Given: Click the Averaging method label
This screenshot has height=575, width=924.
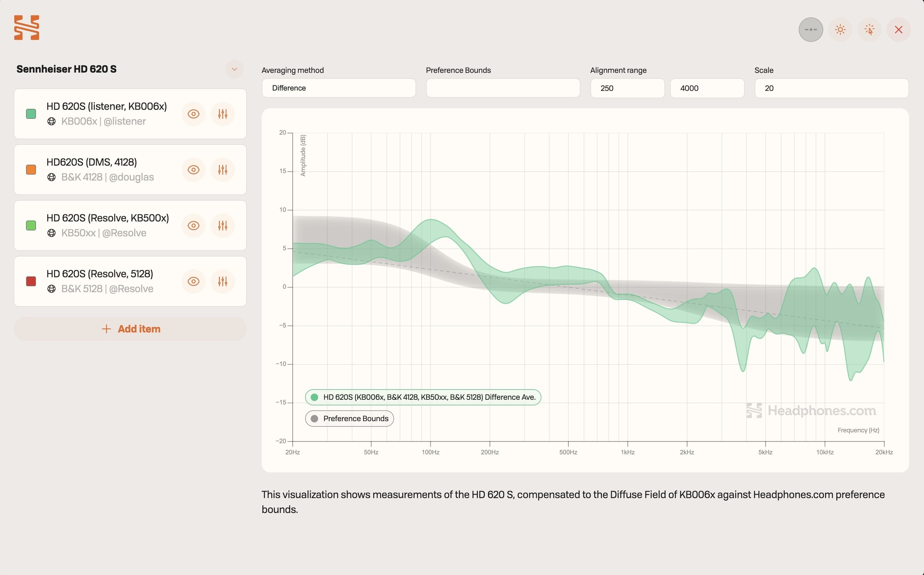Looking at the screenshot, I should [x=293, y=70].
